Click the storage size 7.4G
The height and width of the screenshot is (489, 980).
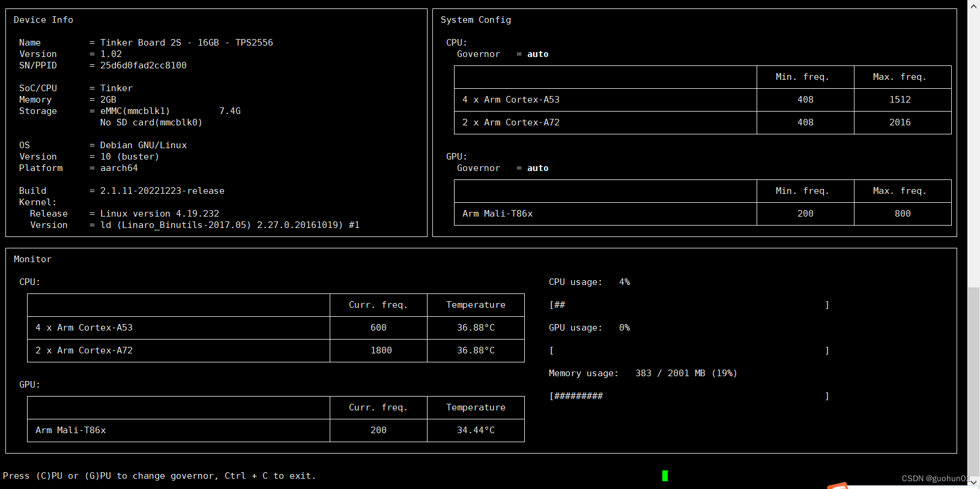(230, 111)
